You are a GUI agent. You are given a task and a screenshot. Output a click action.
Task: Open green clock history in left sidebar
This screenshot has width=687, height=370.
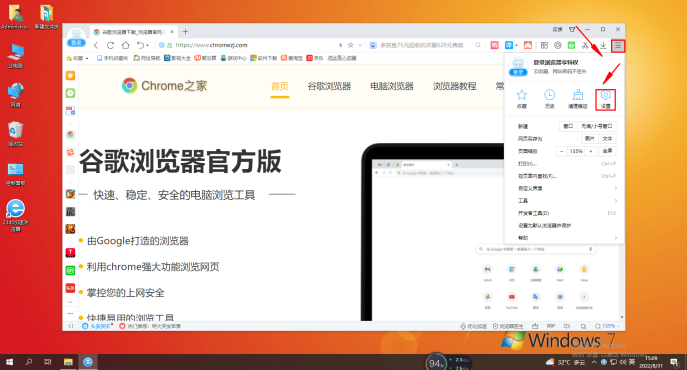(x=71, y=93)
